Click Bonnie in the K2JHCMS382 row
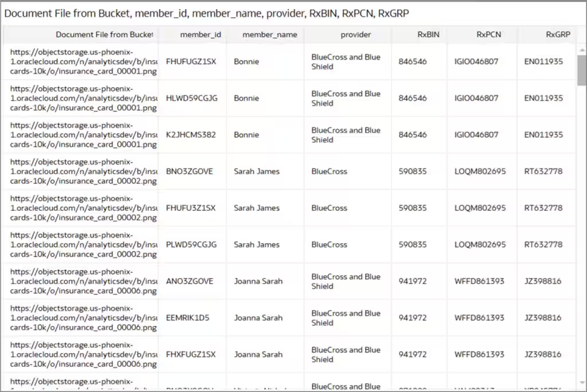 click(246, 135)
